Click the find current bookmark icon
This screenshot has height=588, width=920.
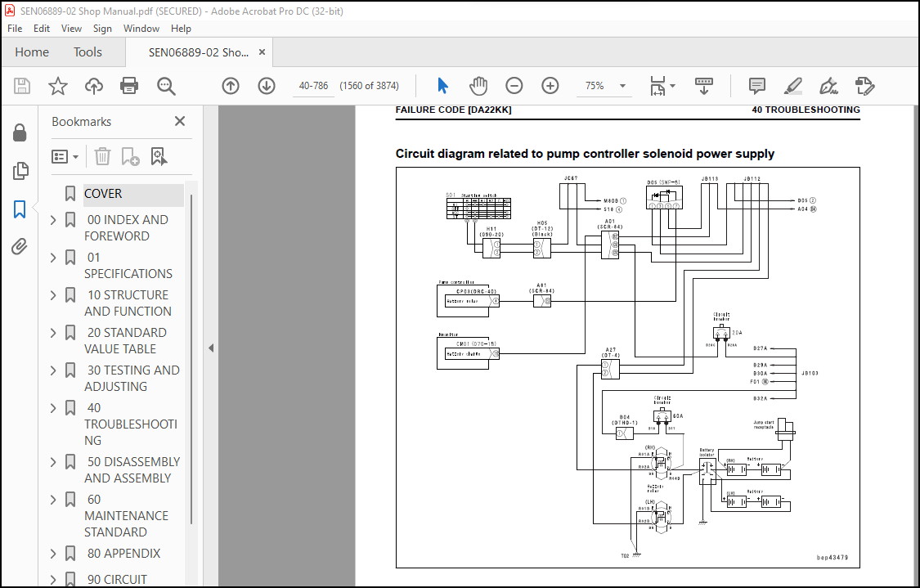[x=159, y=157]
